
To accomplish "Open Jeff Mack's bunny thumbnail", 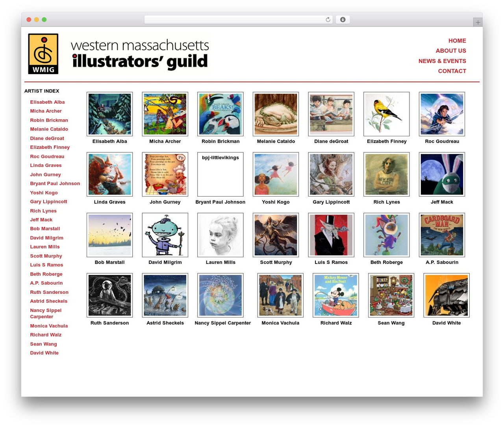I will pos(442,175).
